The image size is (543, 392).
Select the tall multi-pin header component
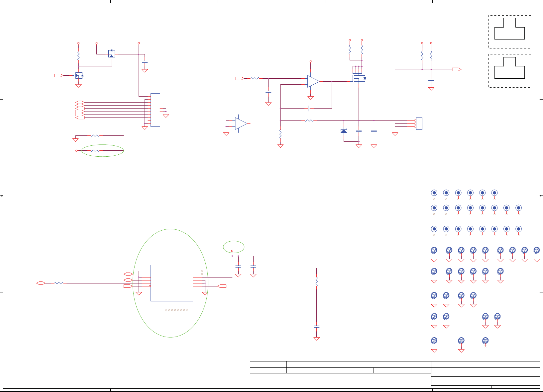pyautogui.click(x=155, y=110)
